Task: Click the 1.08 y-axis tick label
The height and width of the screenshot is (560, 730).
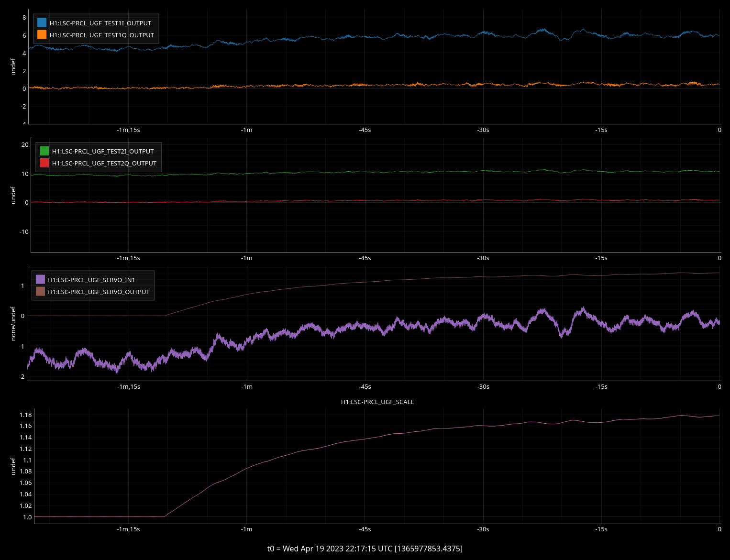Action: coord(26,471)
